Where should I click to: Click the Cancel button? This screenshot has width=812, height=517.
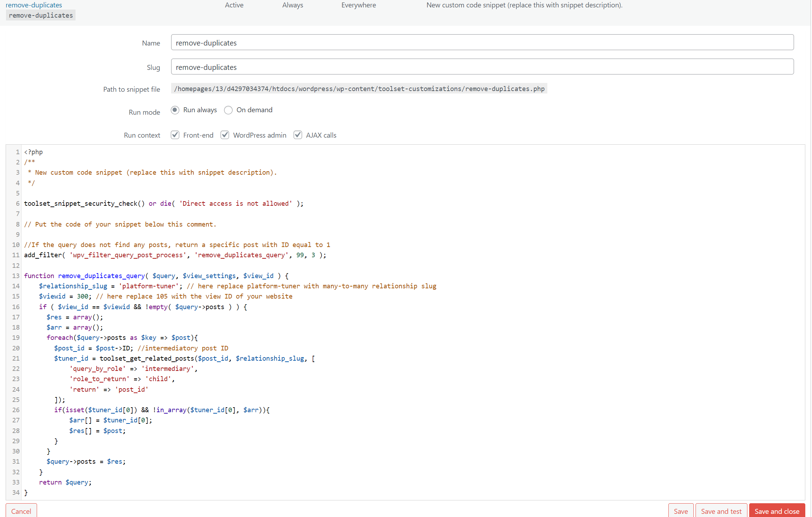click(x=21, y=511)
